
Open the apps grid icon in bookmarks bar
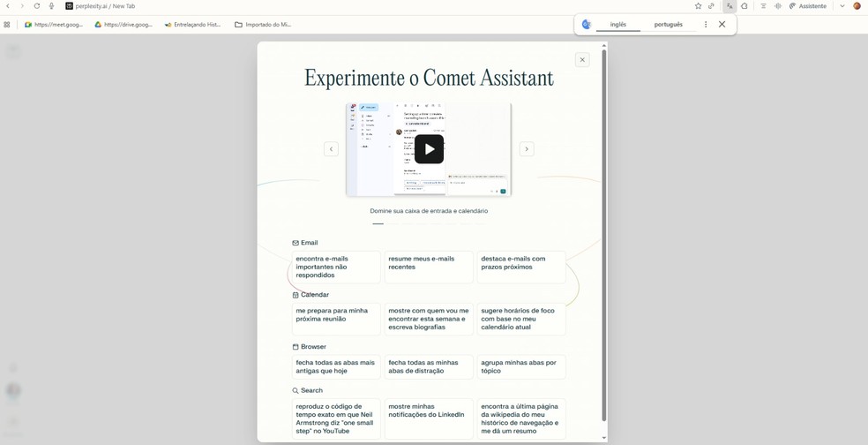pyautogui.click(x=7, y=25)
